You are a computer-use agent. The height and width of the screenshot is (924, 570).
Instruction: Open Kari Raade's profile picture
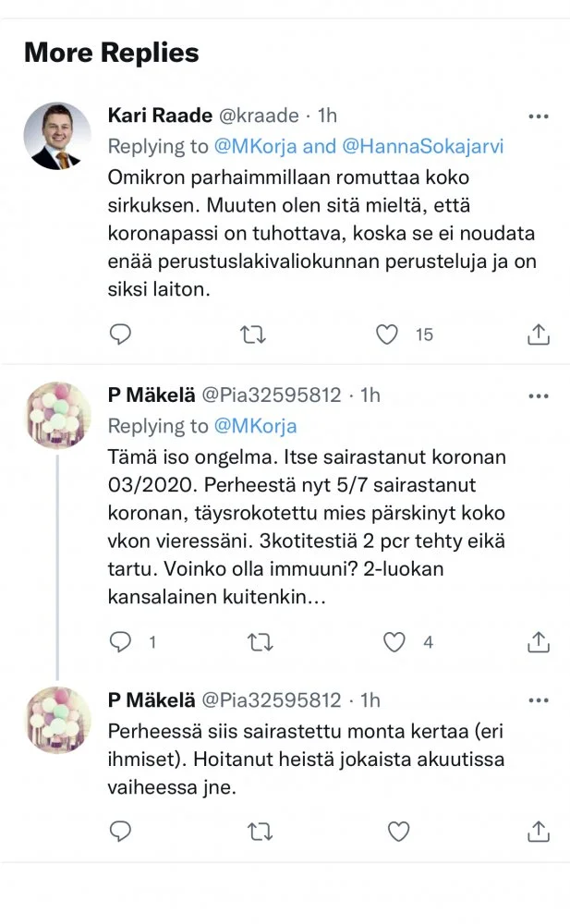[57, 136]
